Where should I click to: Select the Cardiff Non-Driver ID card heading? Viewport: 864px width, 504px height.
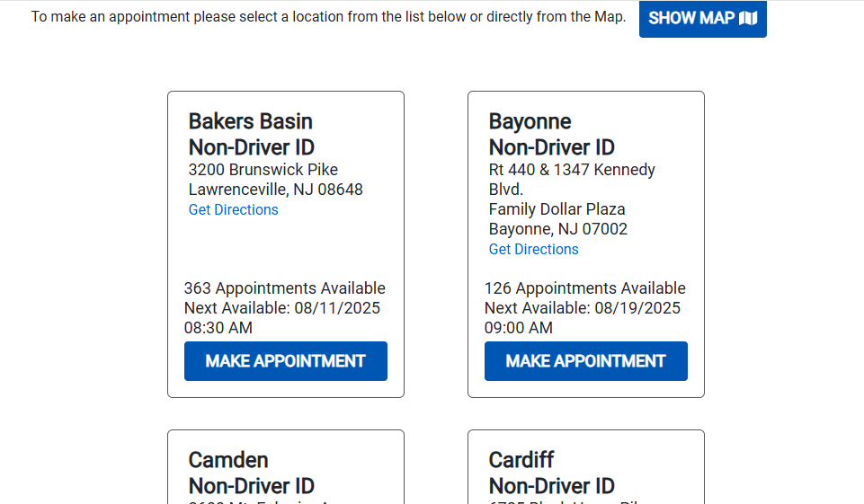tap(551, 473)
